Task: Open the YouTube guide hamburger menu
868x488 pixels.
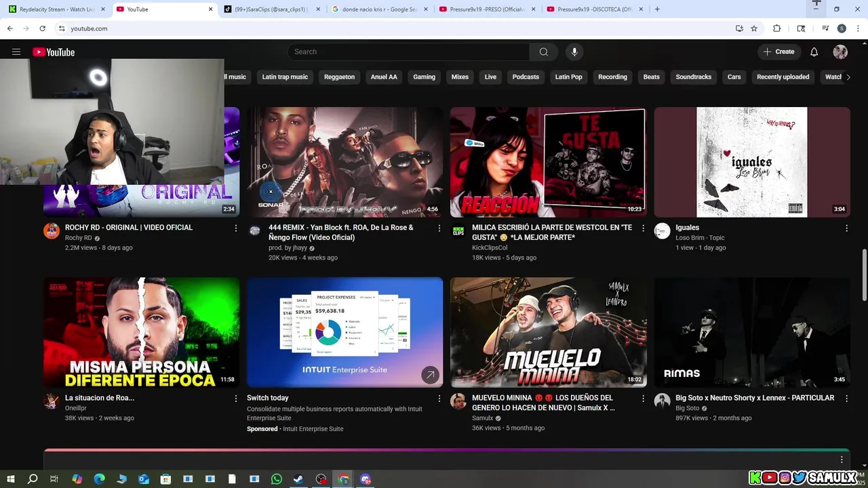Action: [16, 52]
